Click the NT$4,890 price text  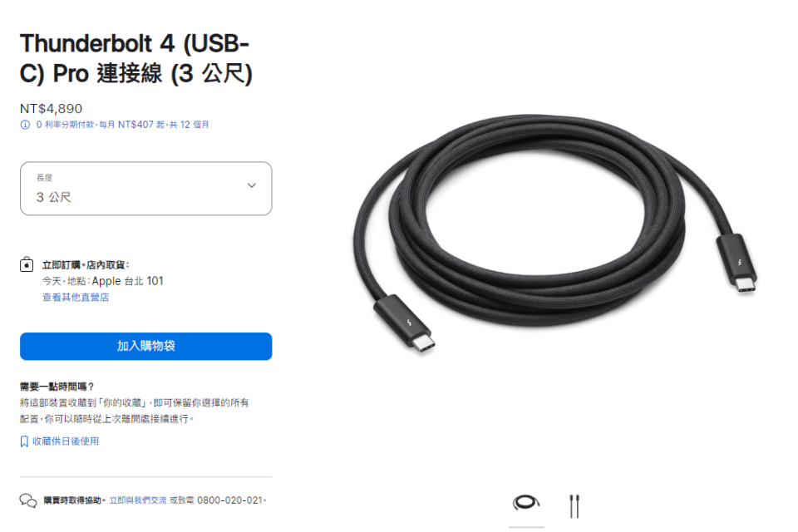tap(51, 109)
